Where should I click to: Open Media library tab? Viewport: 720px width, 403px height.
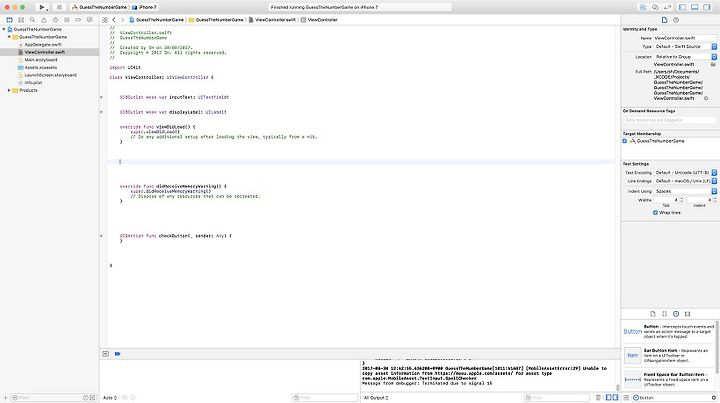coord(687,314)
